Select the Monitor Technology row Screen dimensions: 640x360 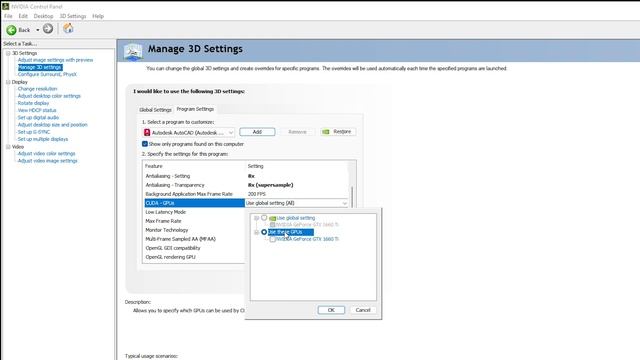194,230
